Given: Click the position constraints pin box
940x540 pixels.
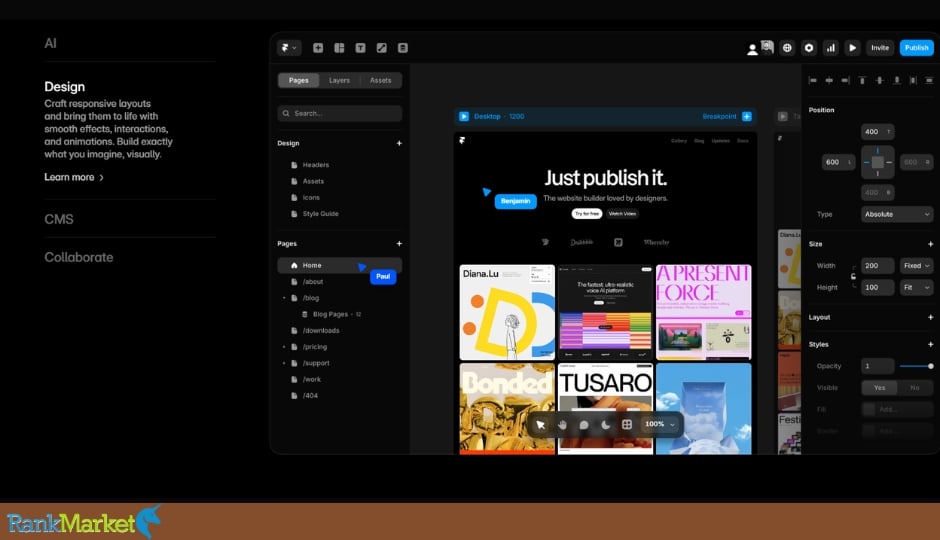Looking at the screenshot, I should click(878, 162).
